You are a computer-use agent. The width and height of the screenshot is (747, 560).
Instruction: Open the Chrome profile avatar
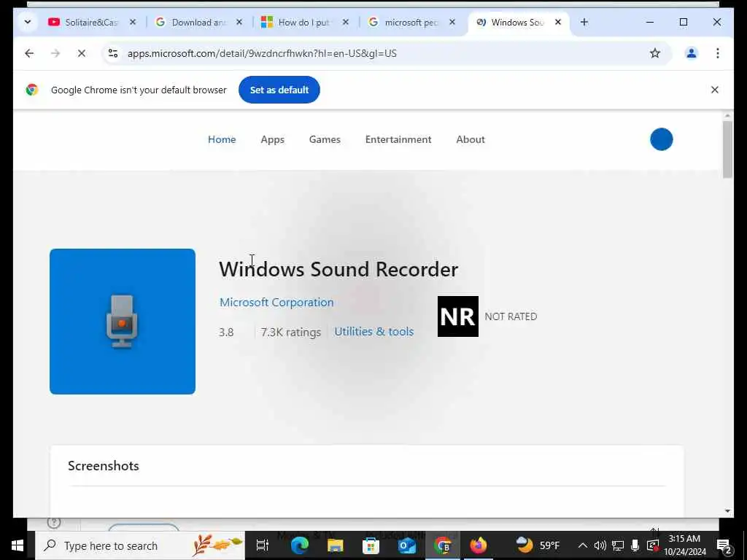[692, 53]
